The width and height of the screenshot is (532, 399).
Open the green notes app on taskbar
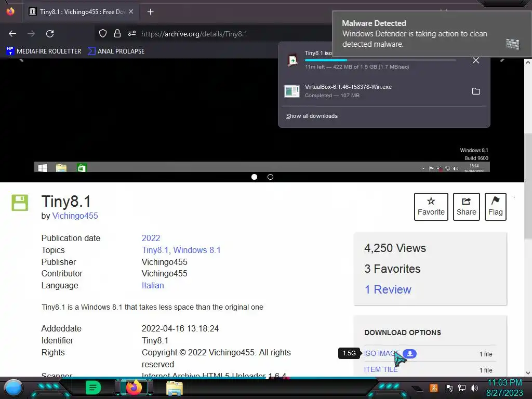pyautogui.click(x=94, y=388)
